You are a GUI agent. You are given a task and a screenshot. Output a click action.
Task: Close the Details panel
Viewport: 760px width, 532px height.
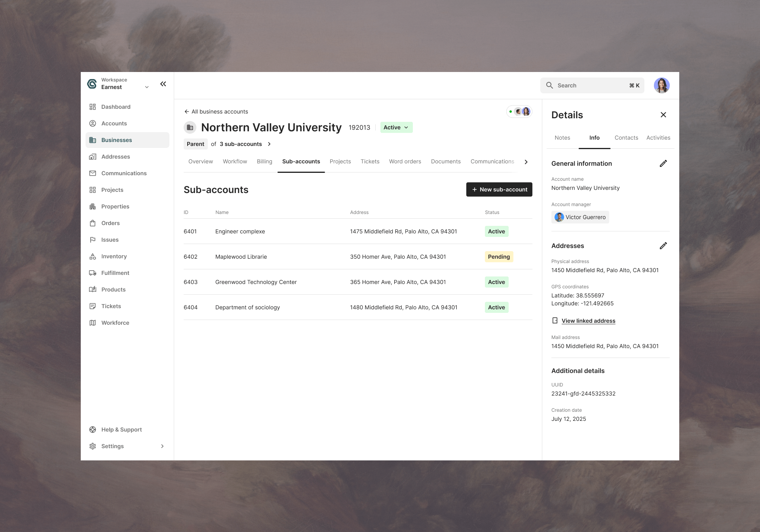[663, 115]
